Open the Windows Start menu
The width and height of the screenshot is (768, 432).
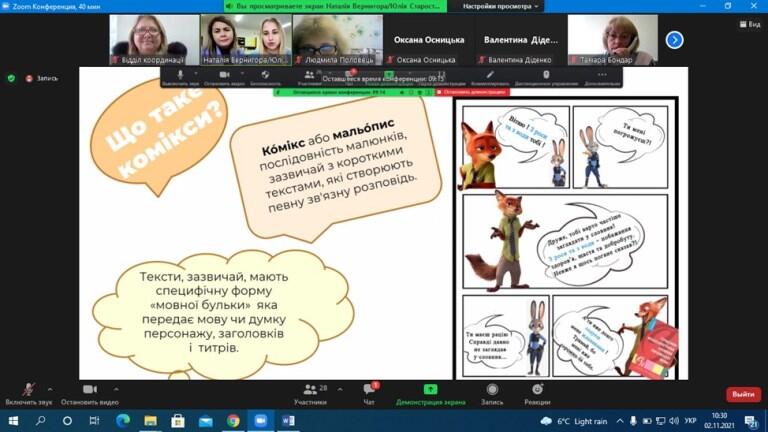pyautogui.click(x=13, y=421)
